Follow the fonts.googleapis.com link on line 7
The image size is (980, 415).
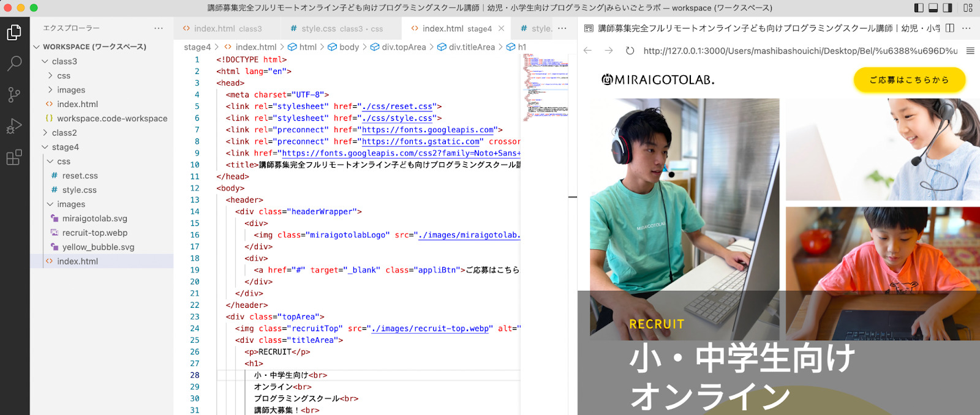point(428,130)
